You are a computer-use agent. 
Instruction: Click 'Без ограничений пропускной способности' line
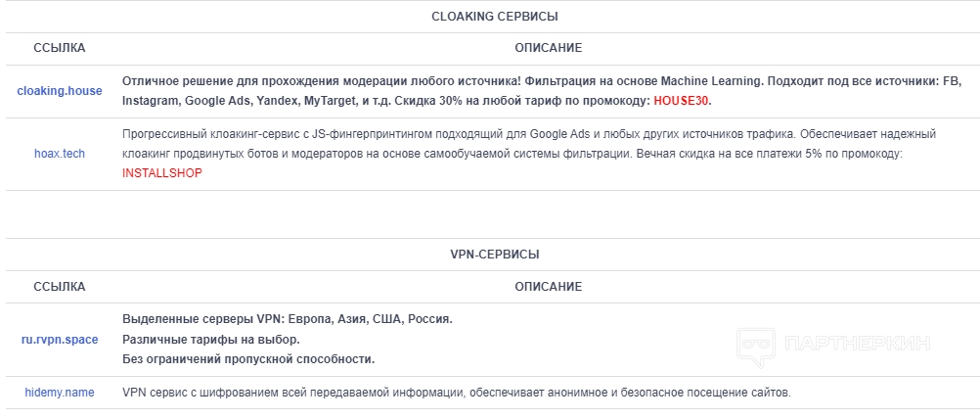[248, 359]
